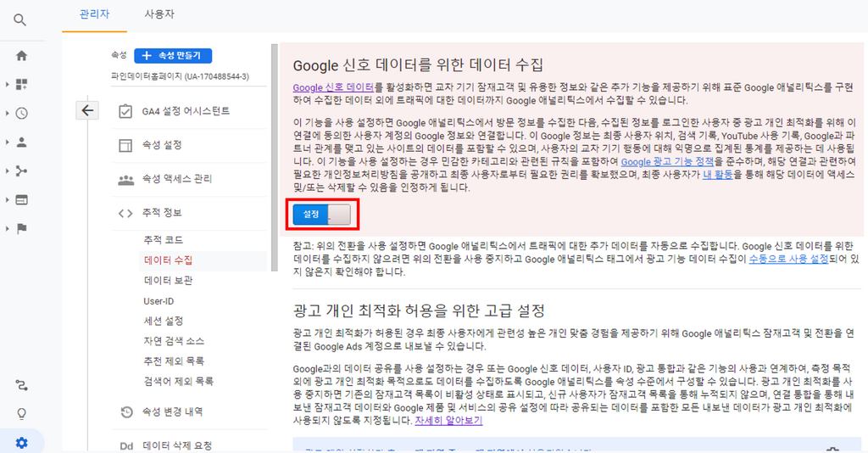The height and width of the screenshot is (453, 868).
Task: Go to Home via house icon
Action: (21, 55)
